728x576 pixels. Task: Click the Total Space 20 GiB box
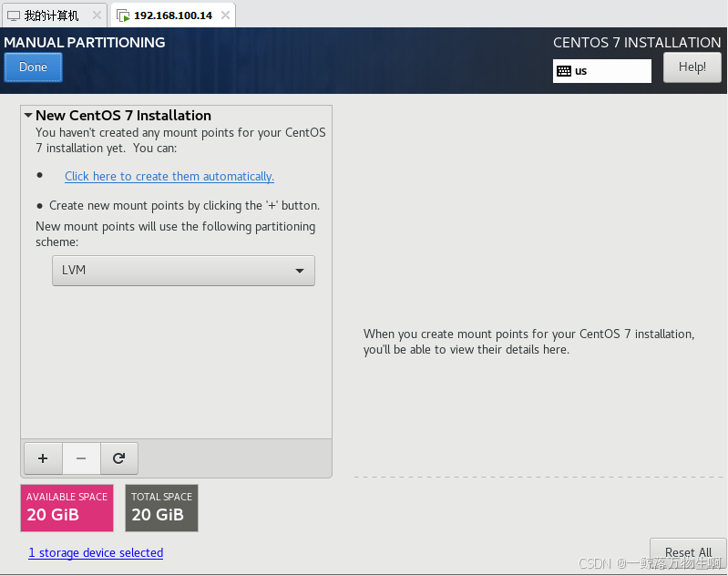point(161,508)
